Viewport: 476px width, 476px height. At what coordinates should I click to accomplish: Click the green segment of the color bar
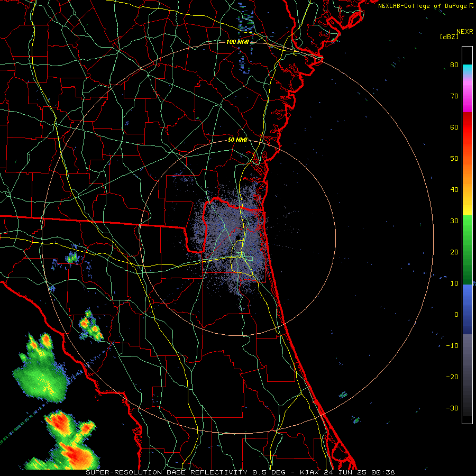point(467,250)
